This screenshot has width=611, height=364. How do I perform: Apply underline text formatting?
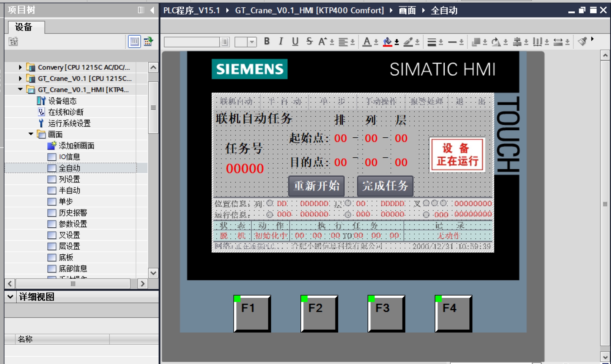(295, 41)
